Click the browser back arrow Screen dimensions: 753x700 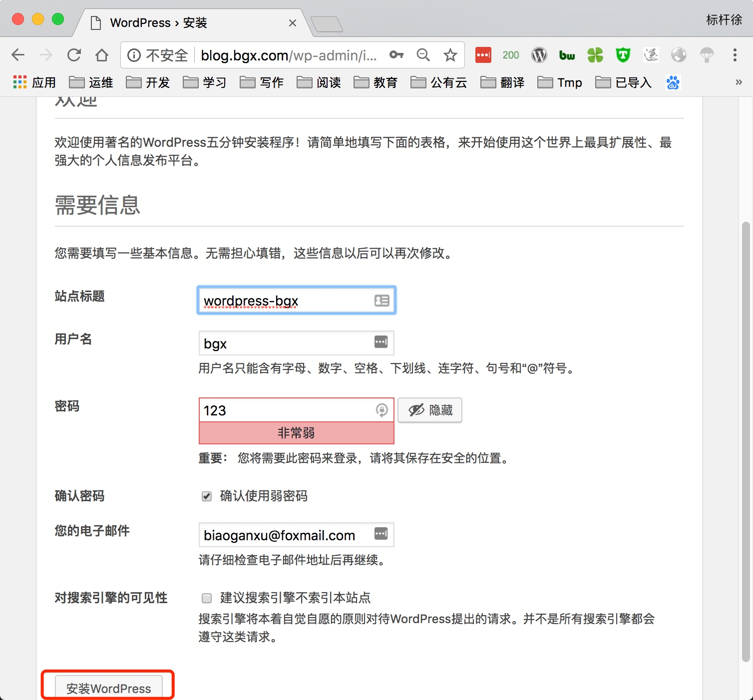click(x=18, y=55)
